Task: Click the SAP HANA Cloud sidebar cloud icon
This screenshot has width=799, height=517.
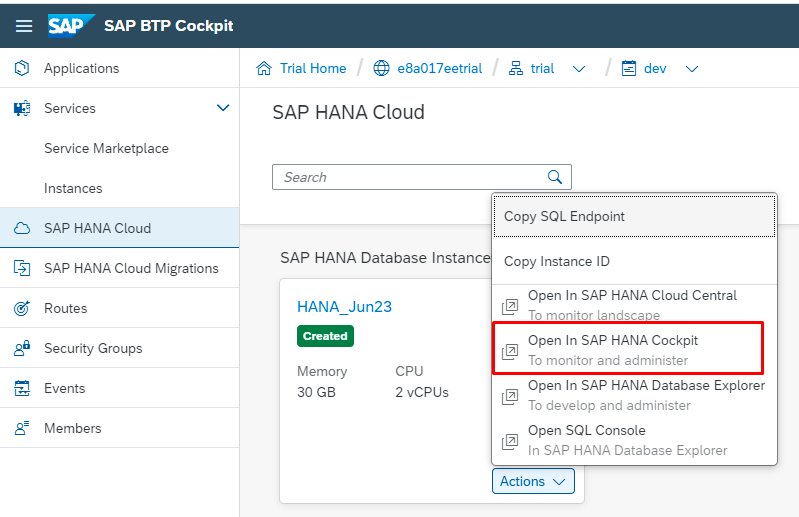Action: pos(22,228)
